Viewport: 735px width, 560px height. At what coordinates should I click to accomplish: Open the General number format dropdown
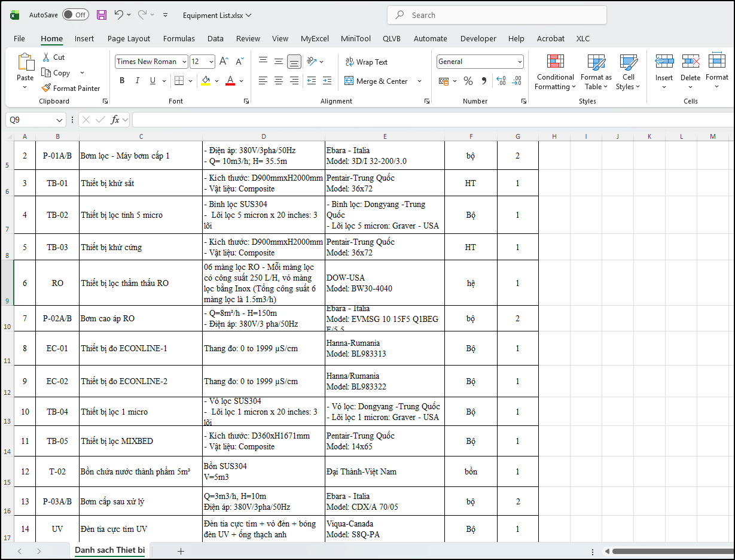(520, 62)
